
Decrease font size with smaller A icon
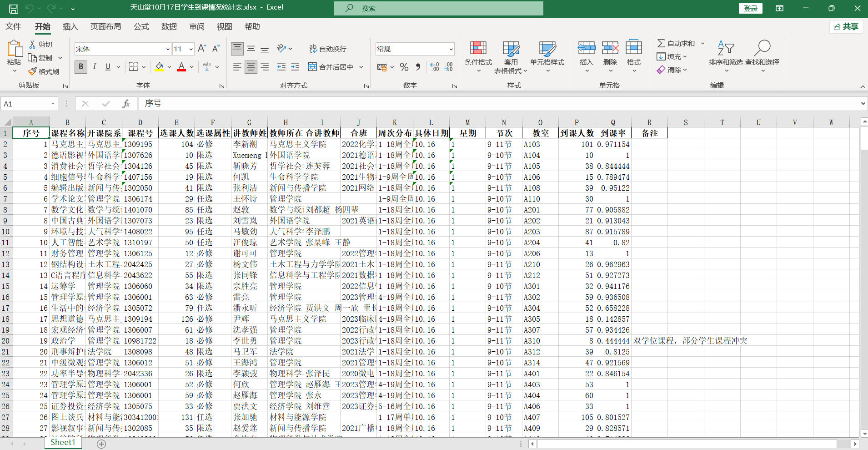click(216, 48)
